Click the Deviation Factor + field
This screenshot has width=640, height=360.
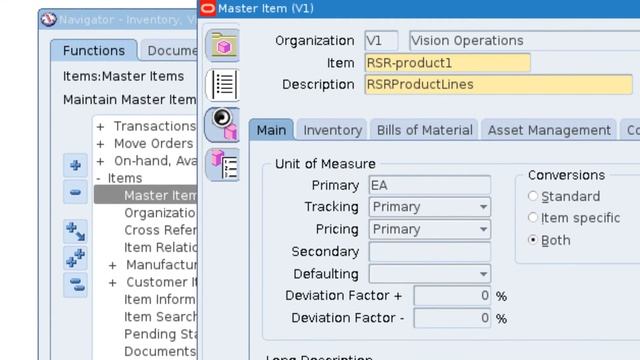(x=452, y=296)
